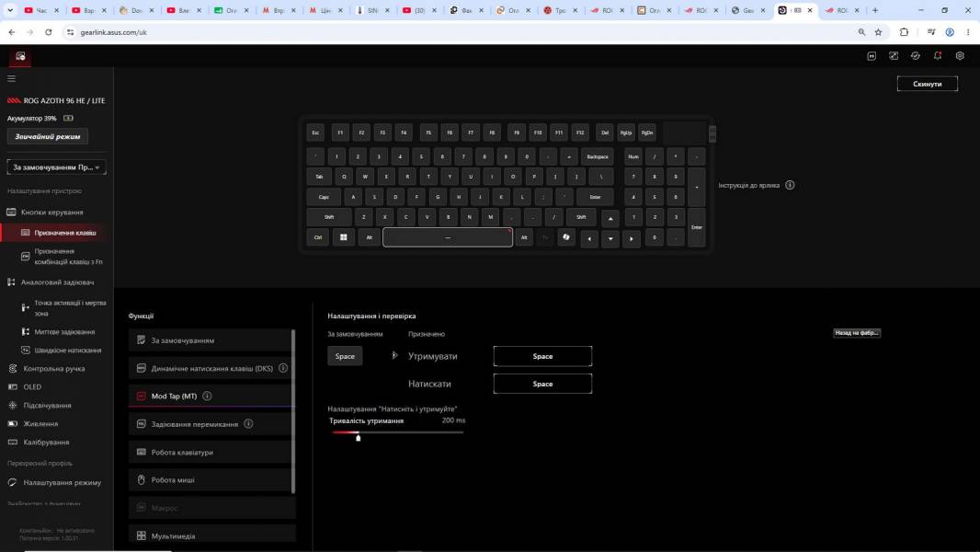The width and height of the screenshot is (980, 552).
Task: Open the browser tab search dropdown
Action: pyautogui.click(x=10, y=10)
